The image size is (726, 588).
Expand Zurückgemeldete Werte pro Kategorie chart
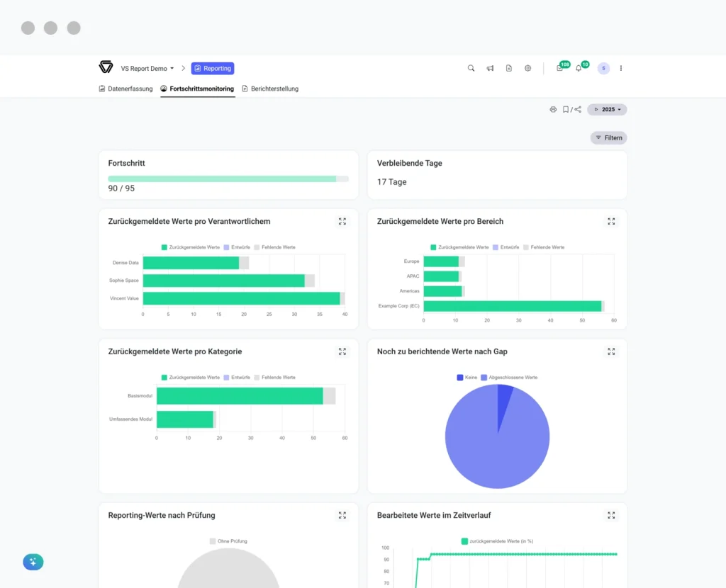342,351
